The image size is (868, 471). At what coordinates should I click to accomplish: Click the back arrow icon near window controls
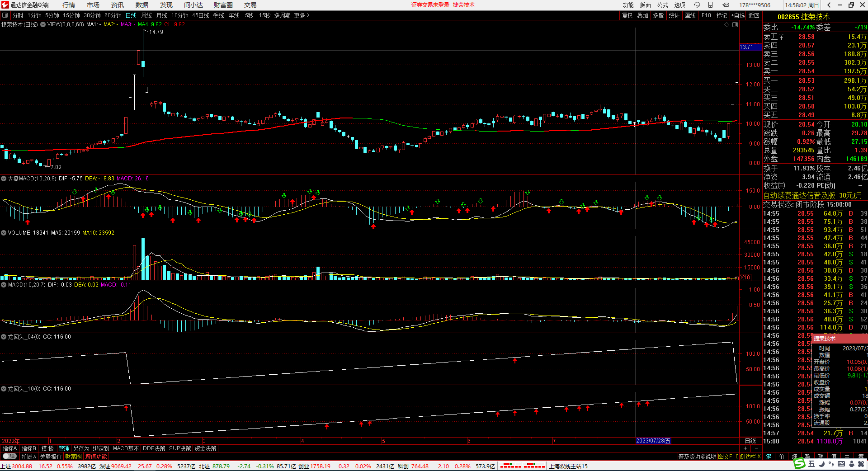click(x=829, y=5)
